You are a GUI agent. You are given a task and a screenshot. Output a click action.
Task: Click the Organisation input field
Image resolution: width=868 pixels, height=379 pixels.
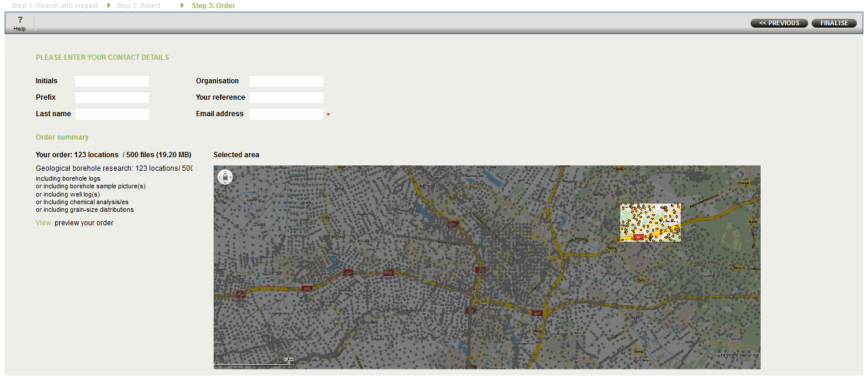click(x=286, y=81)
